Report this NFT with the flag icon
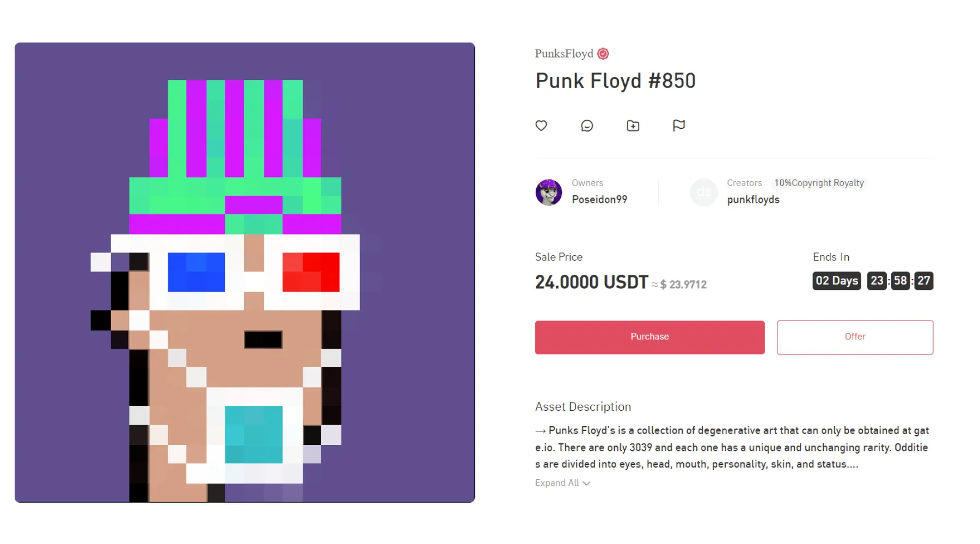 678,126
